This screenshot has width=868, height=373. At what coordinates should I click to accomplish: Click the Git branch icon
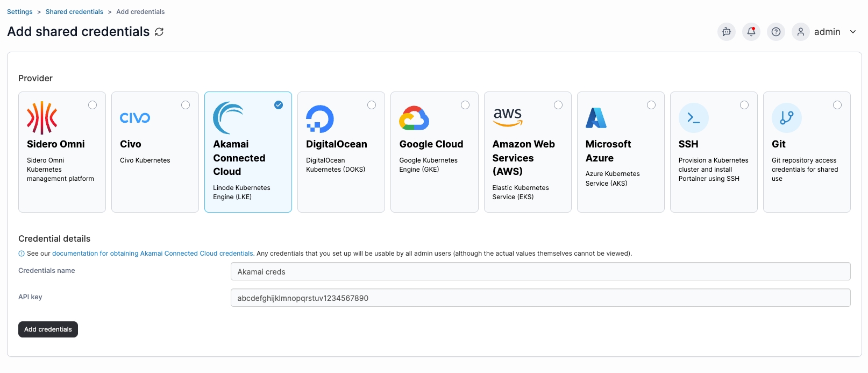click(786, 118)
